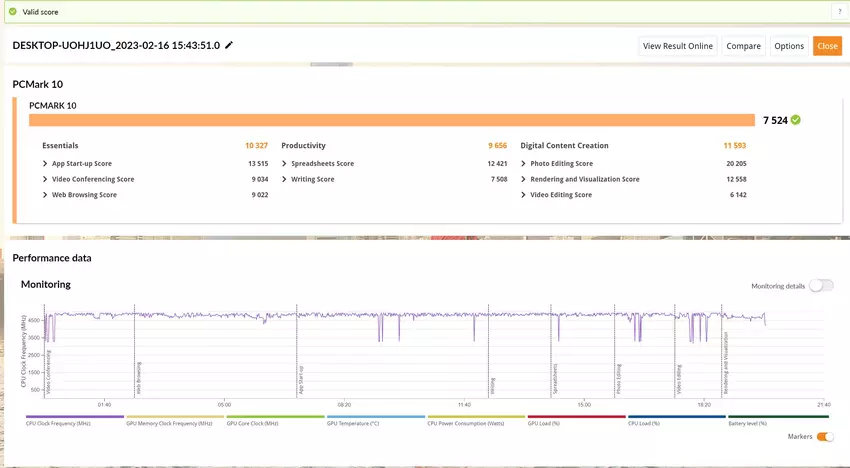Toggle the Monitoring details switch

tap(820, 286)
